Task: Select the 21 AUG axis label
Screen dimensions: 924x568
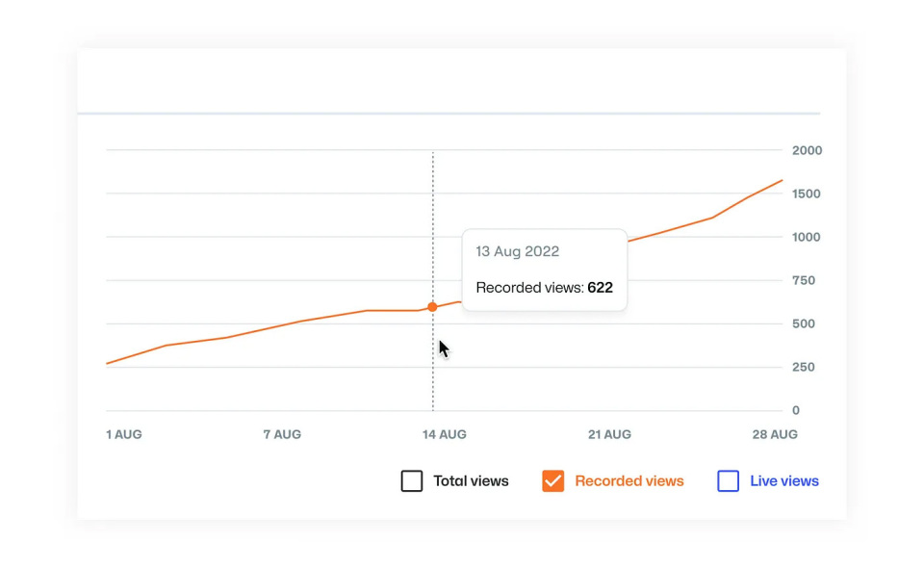Action: click(609, 434)
